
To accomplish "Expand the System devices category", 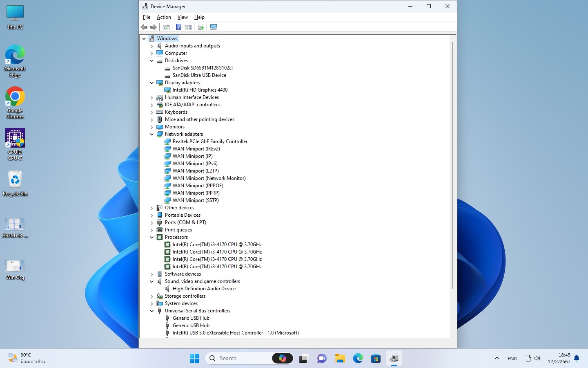I will coord(152,303).
